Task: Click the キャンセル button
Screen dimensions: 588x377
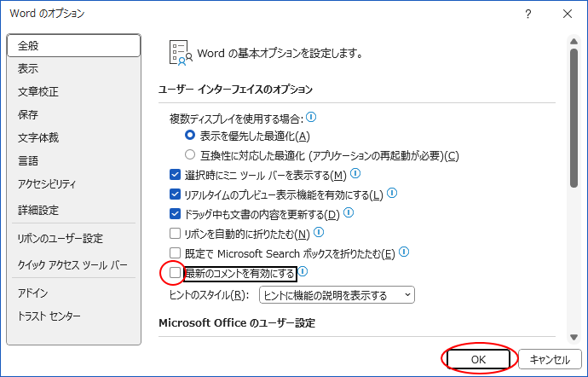Action: tap(550, 359)
